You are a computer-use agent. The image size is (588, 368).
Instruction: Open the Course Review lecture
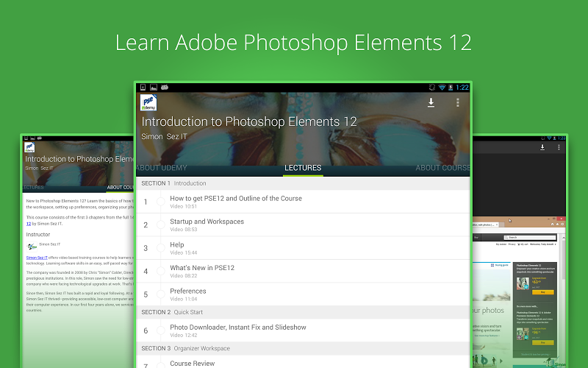tap(303, 362)
